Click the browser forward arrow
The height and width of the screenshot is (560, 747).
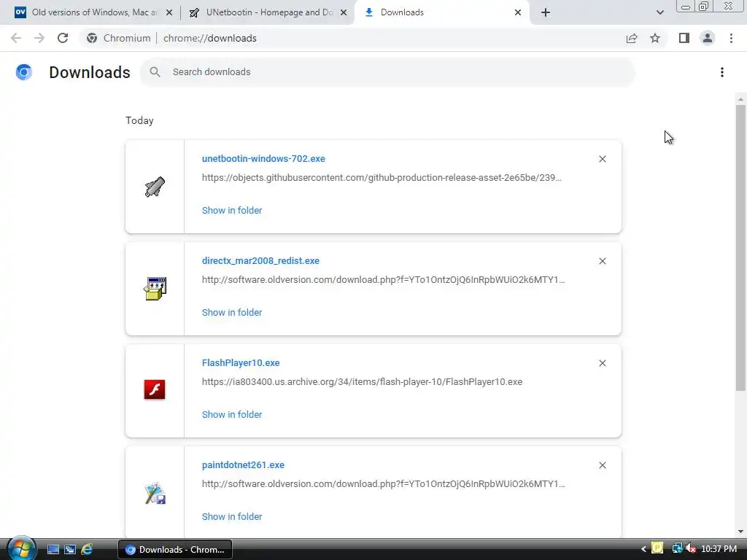(39, 38)
